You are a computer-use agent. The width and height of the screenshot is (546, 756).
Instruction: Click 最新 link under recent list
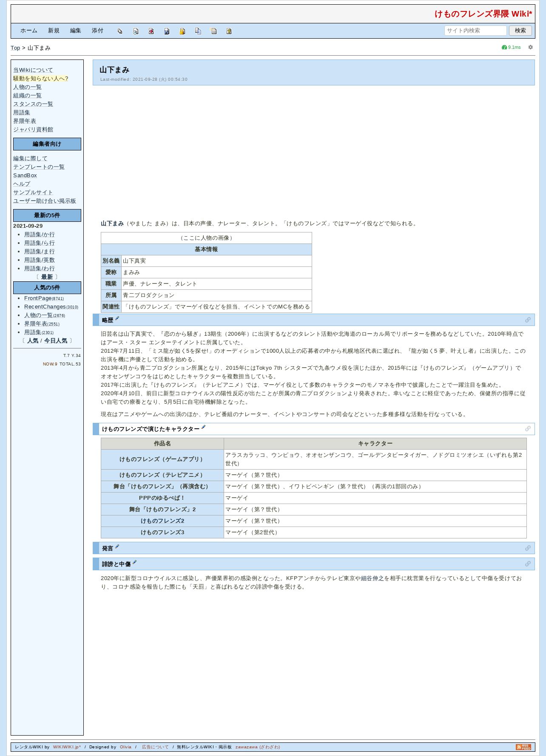pos(47,277)
